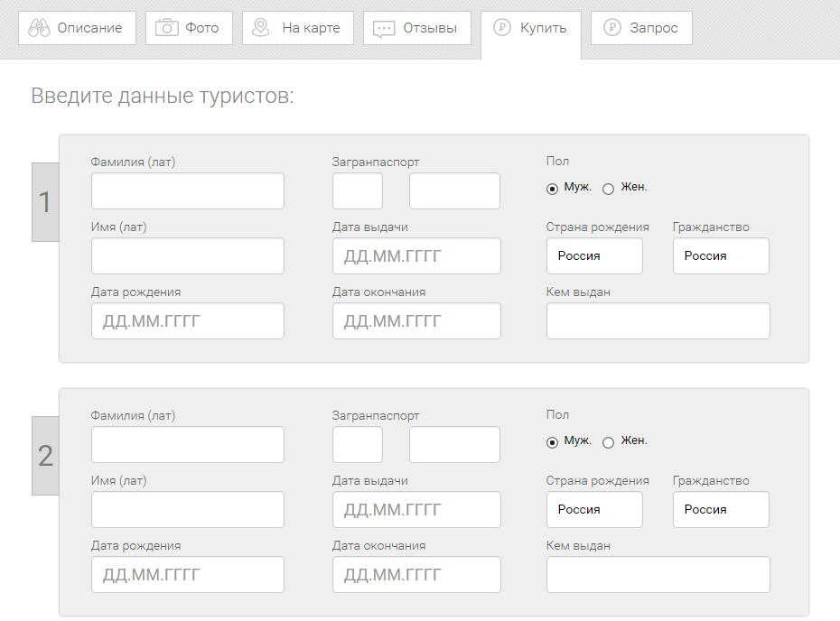
Task: Click the Пол label of tourist 1
Action: [557, 162]
